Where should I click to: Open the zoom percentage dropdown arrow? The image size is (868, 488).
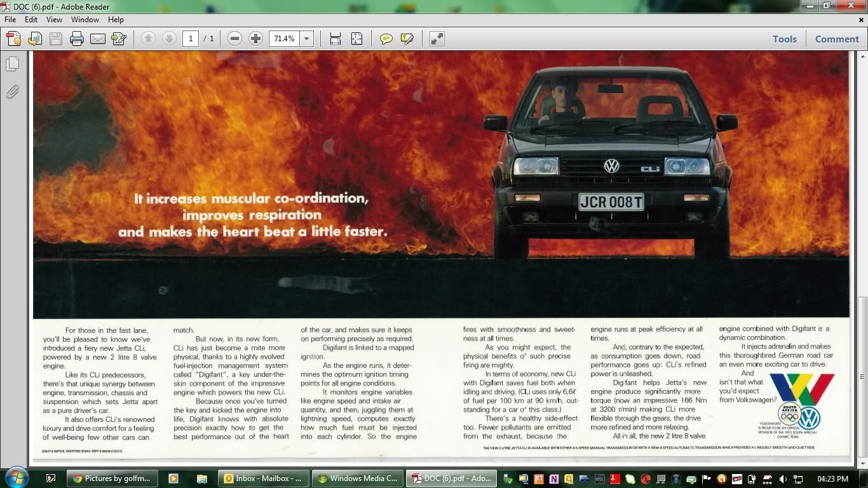307,39
